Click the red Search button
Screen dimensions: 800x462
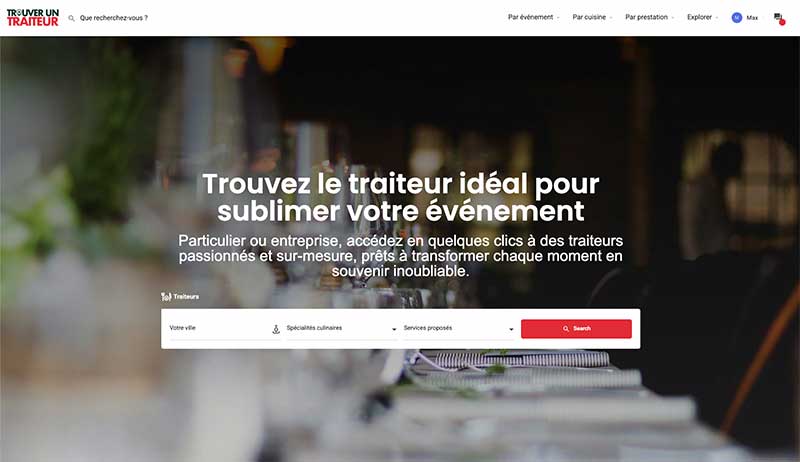coord(576,329)
